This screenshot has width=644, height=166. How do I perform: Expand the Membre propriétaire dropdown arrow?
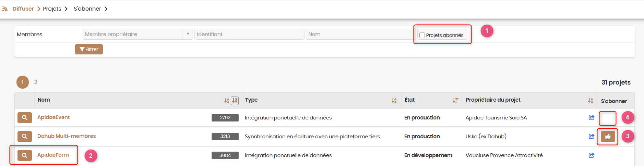point(188,34)
